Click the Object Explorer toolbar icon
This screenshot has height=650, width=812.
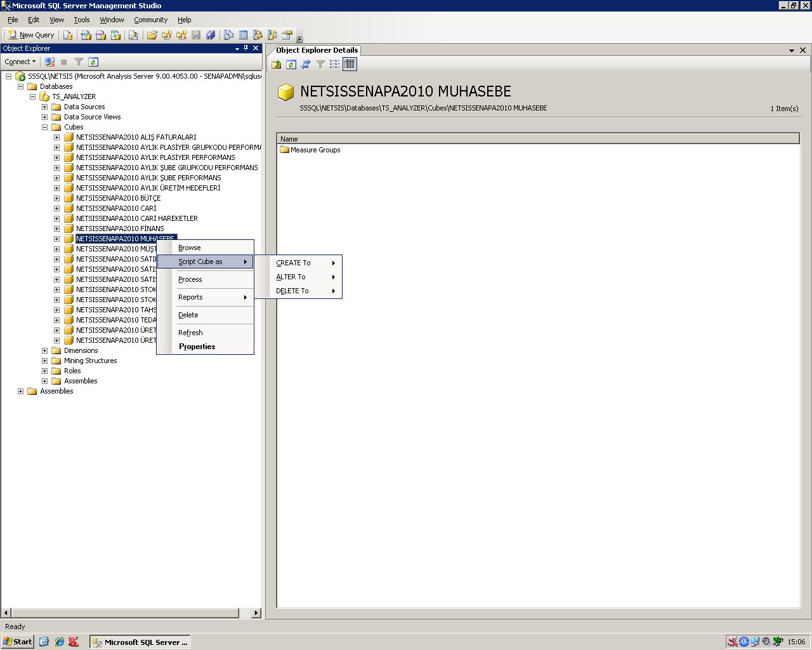(x=258, y=35)
